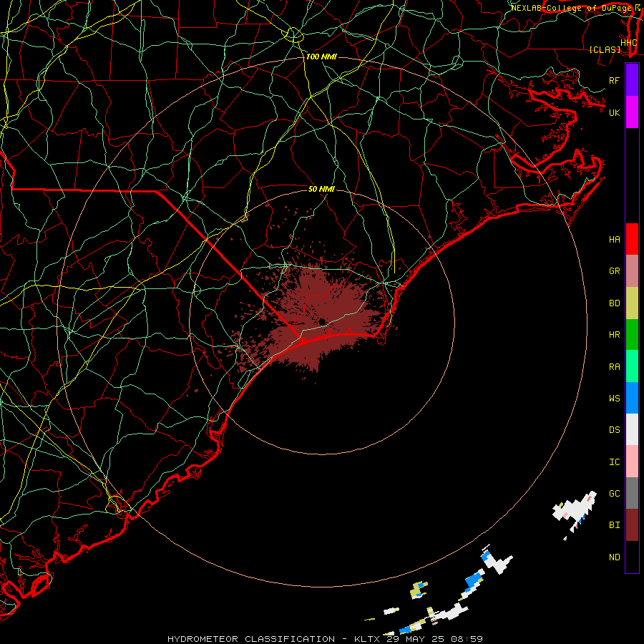
Task: Click the HYDROMETEOR CLASSIFICATION caption
Action: coord(251,639)
